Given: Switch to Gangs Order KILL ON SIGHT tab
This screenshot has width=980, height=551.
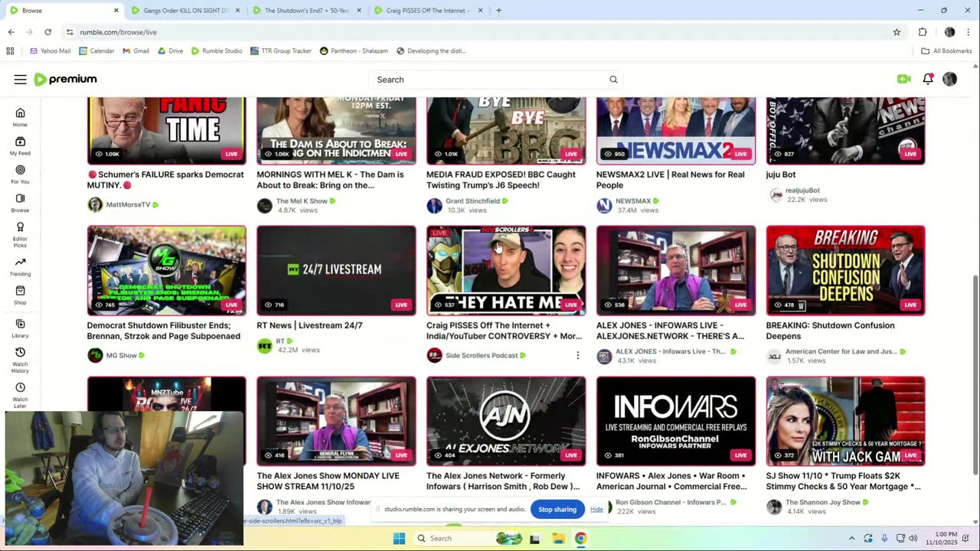Looking at the screenshot, I should point(185,11).
